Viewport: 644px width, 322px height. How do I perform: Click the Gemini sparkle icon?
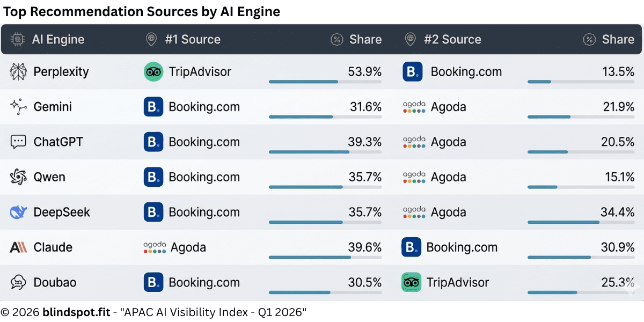[x=18, y=107]
